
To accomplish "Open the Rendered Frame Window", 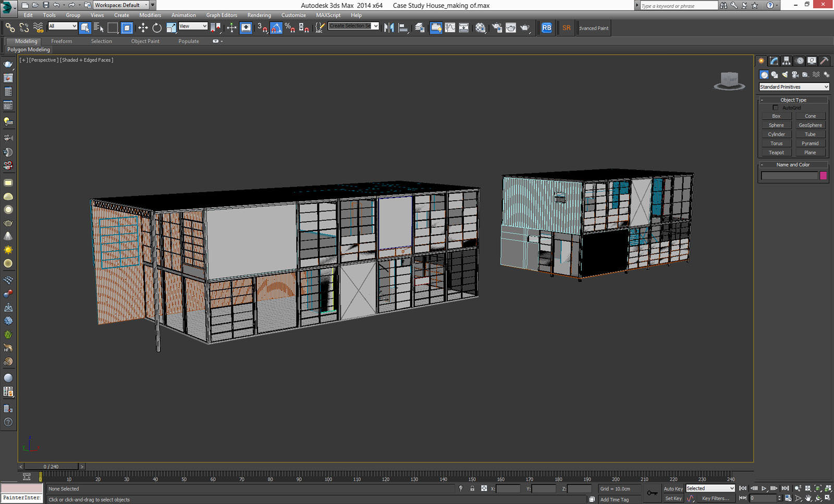I will [x=511, y=28].
